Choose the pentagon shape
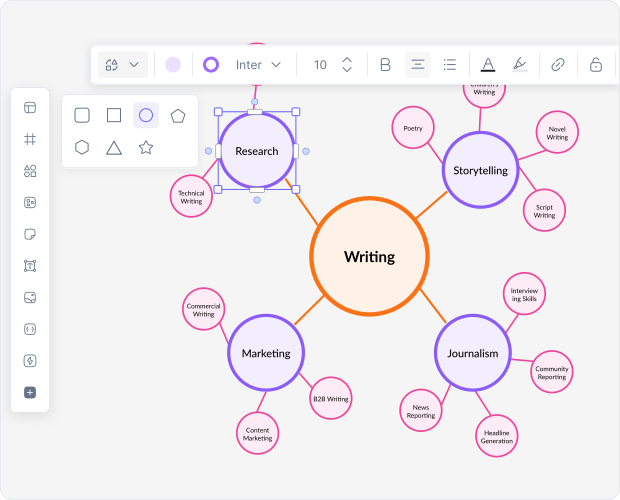Viewport: 620px width, 500px height. [178, 115]
